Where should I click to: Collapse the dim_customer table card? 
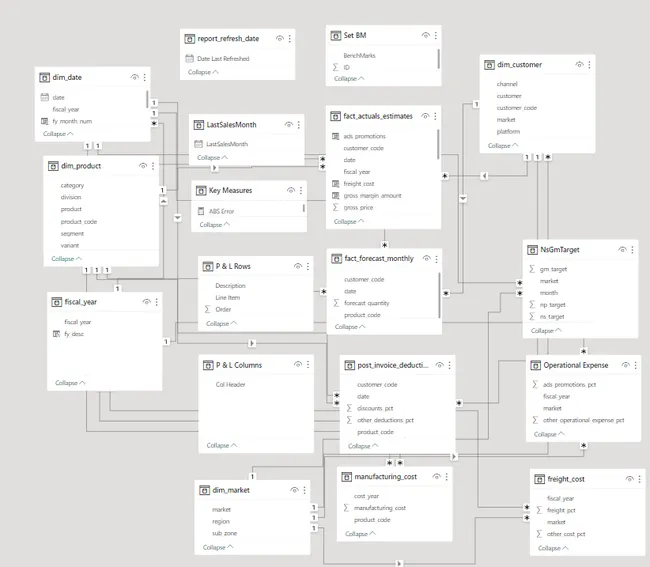pyautogui.click(x=503, y=146)
